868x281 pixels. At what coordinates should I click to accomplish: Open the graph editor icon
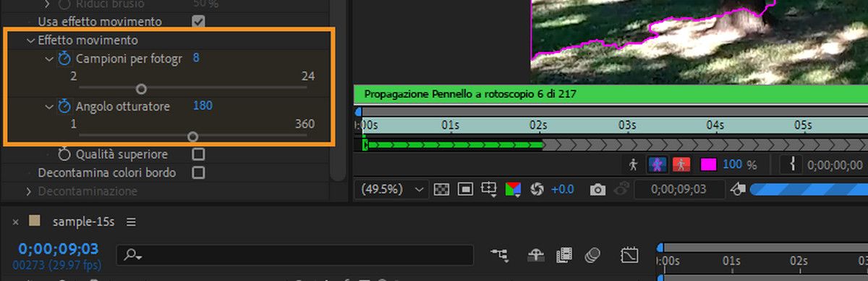point(629,255)
